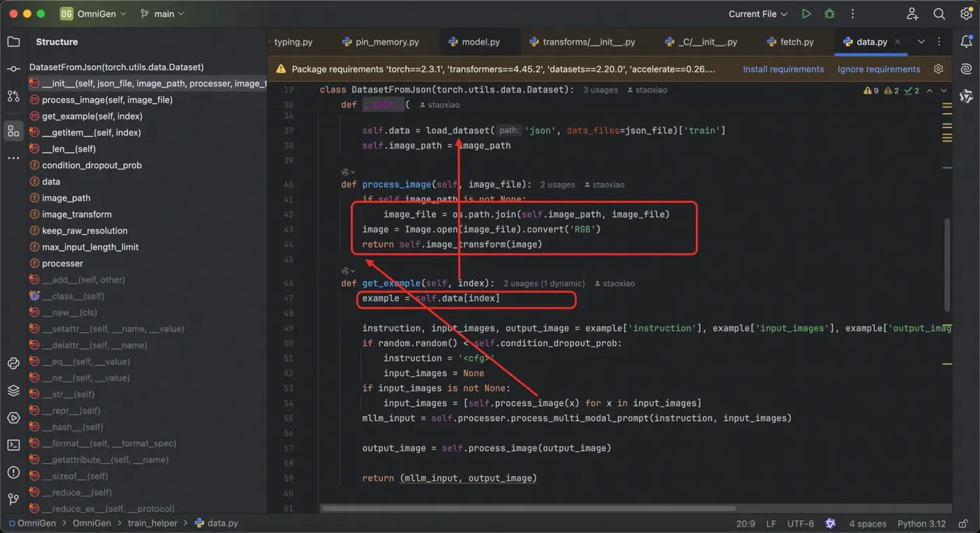Open override gutter dropdown above process_image
Image resolution: width=980 pixels, height=533 pixels.
(348, 172)
